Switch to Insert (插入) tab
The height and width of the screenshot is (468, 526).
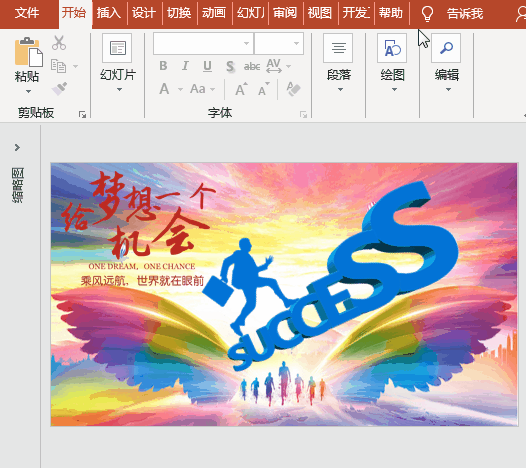coord(109,13)
